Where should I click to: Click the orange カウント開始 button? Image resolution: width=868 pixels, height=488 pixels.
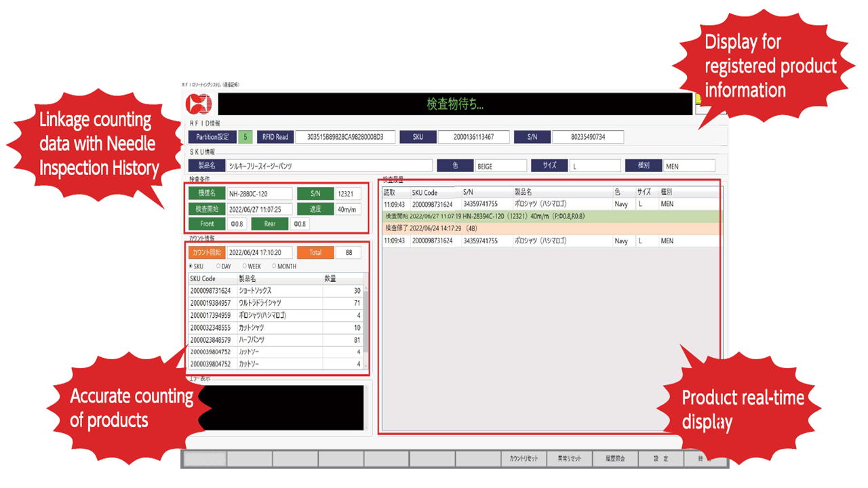tap(206, 252)
